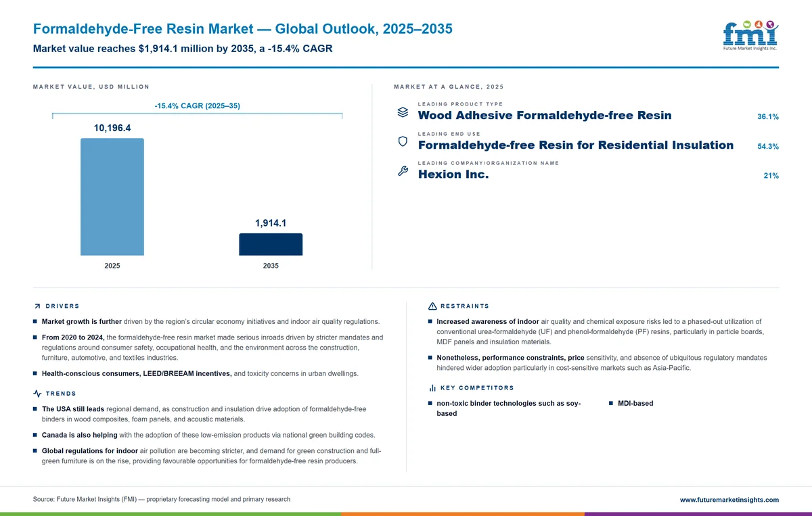Click the 1,914.1 value label above the bar
The height and width of the screenshot is (516, 812).
pyautogui.click(x=271, y=222)
